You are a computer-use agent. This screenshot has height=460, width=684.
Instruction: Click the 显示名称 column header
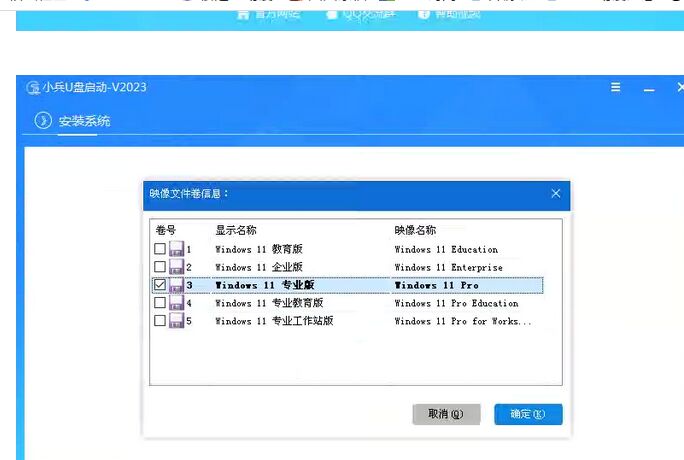[x=236, y=230]
